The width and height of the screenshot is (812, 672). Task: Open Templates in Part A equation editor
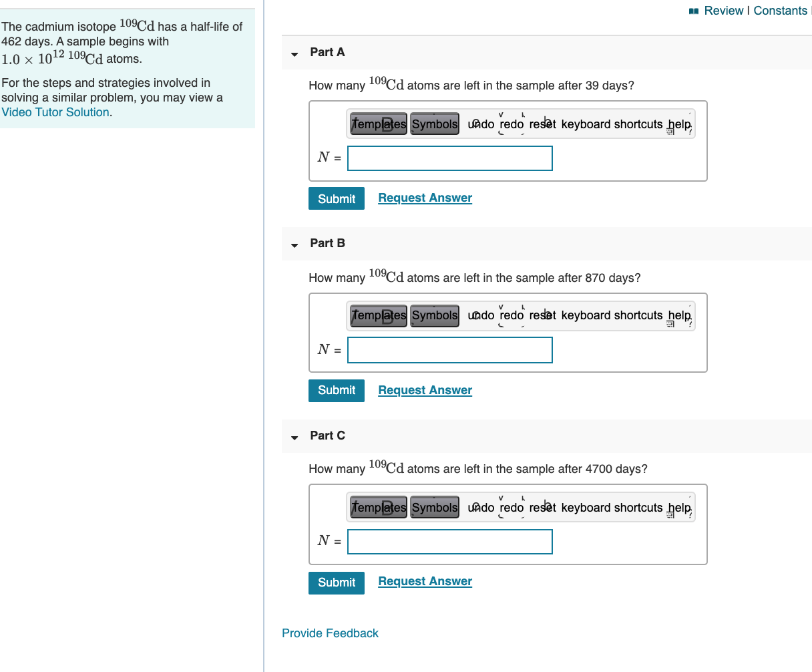click(x=377, y=124)
